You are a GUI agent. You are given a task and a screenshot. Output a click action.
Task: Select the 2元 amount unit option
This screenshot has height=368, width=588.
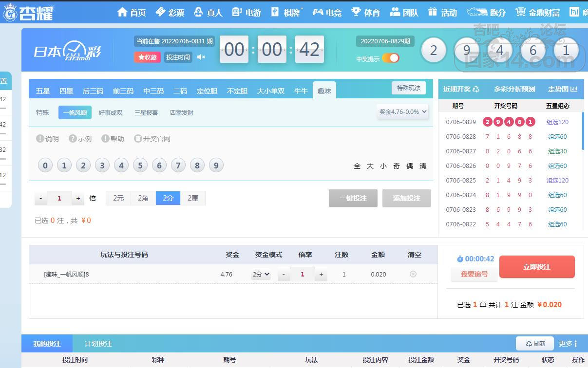[118, 198]
